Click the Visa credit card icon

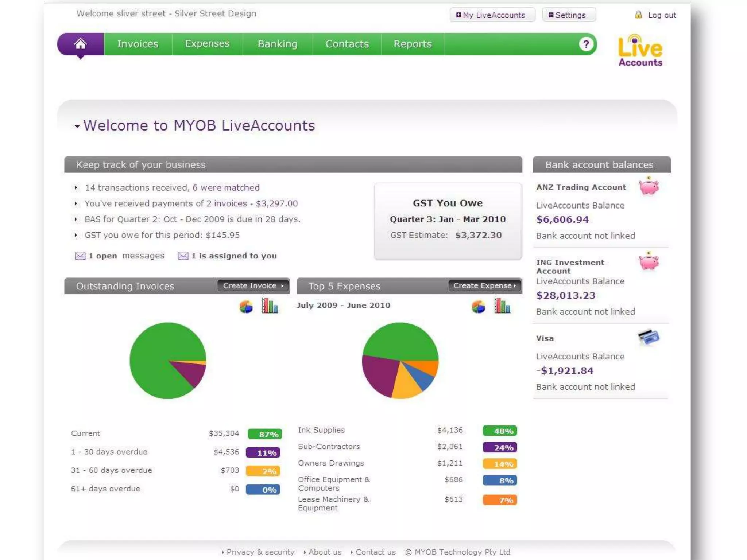[649, 337]
